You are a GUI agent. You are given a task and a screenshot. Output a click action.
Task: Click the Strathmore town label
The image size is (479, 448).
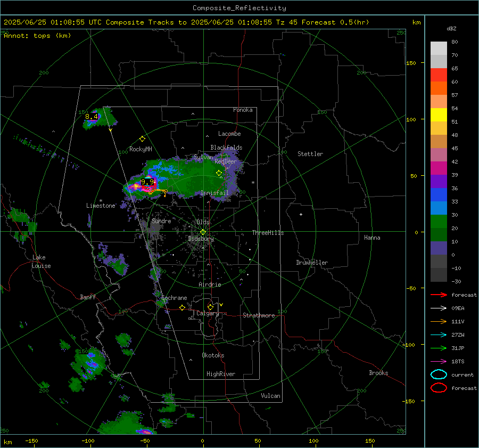point(259,315)
